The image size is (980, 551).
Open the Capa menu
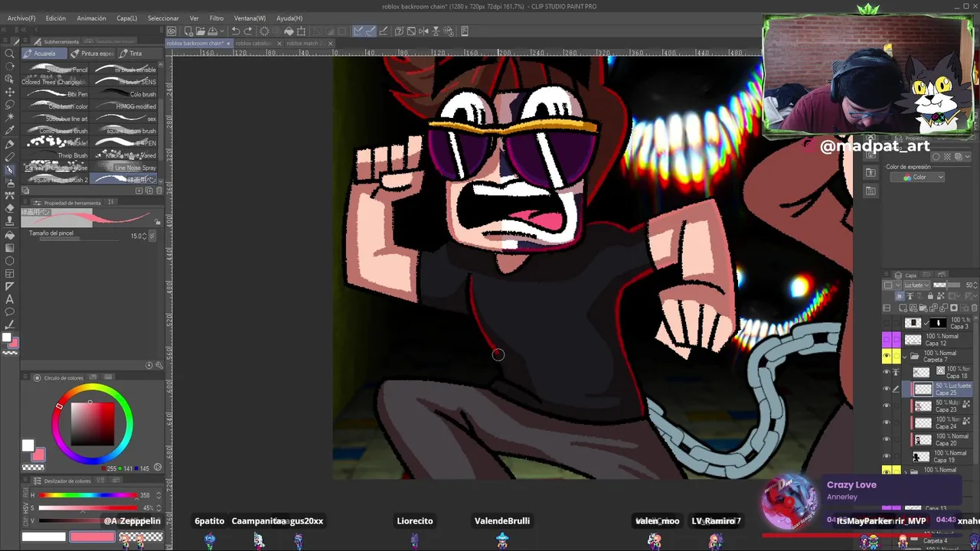(127, 18)
